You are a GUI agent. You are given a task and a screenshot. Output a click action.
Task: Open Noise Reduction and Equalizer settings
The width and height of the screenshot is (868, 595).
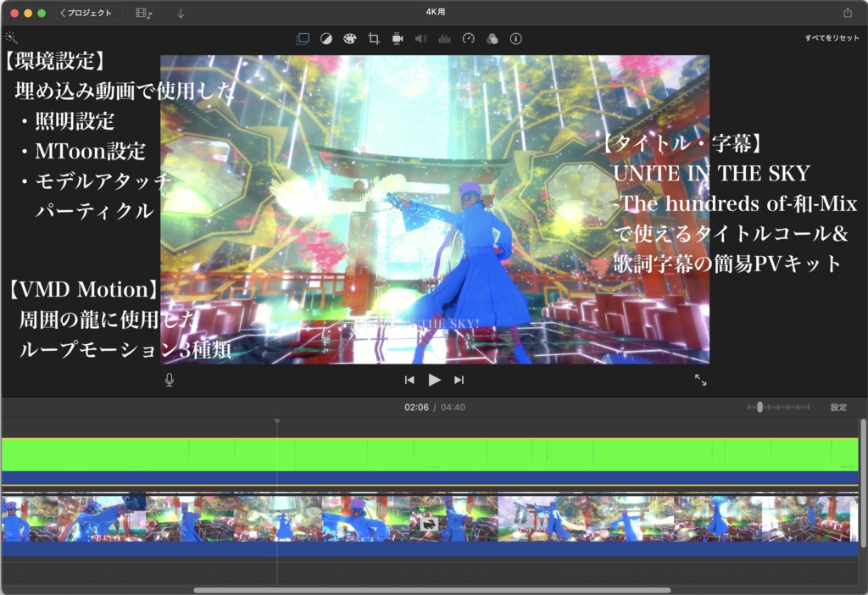[x=443, y=38]
